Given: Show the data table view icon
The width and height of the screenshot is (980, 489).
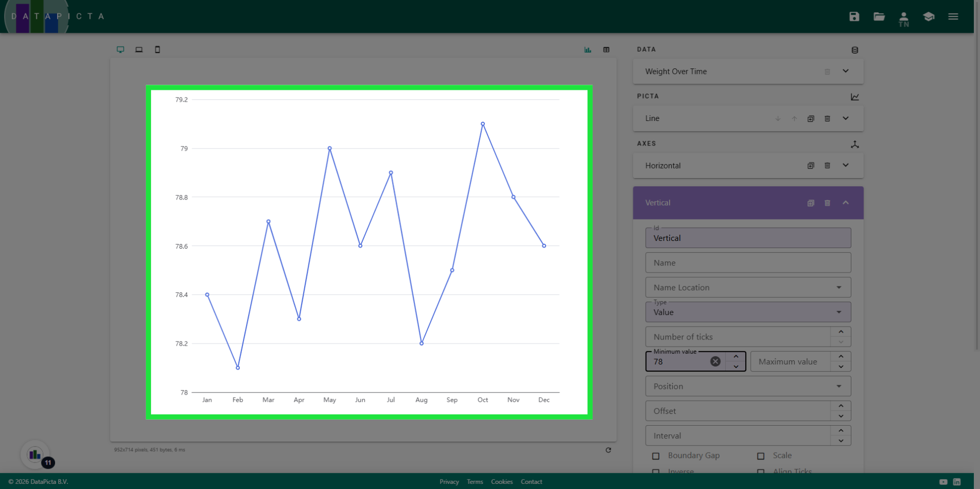Looking at the screenshot, I should click(x=606, y=50).
